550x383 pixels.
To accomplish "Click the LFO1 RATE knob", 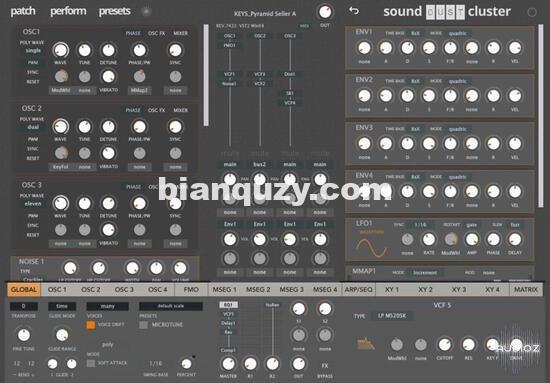I will pyautogui.click(x=429, y=240).
